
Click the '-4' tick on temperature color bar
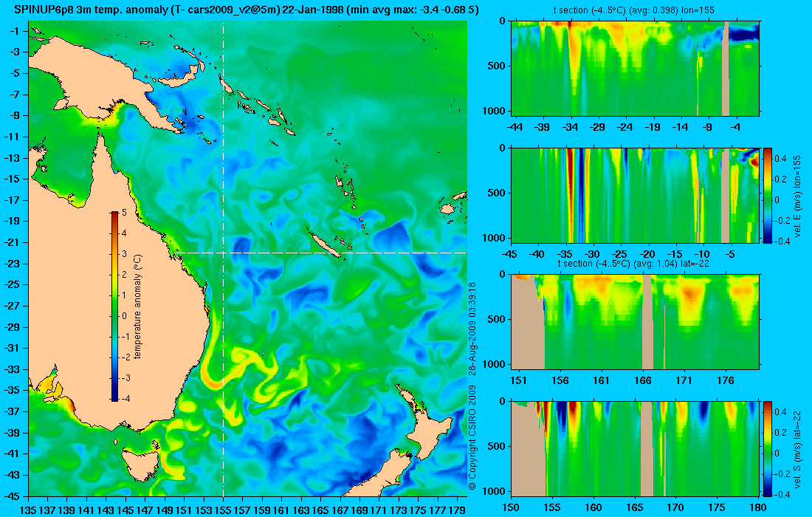[x=125, y=399]
